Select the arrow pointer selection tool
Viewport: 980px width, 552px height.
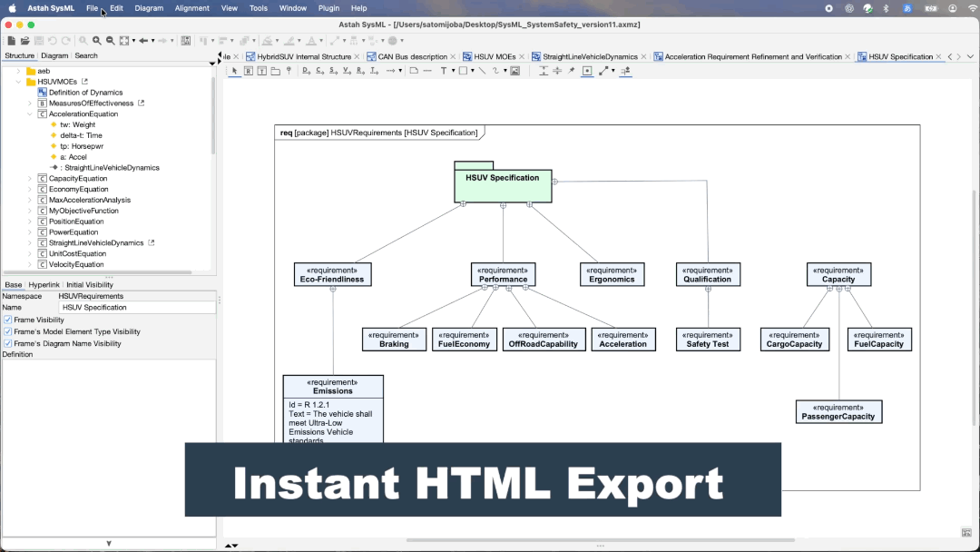click(233, 71)
